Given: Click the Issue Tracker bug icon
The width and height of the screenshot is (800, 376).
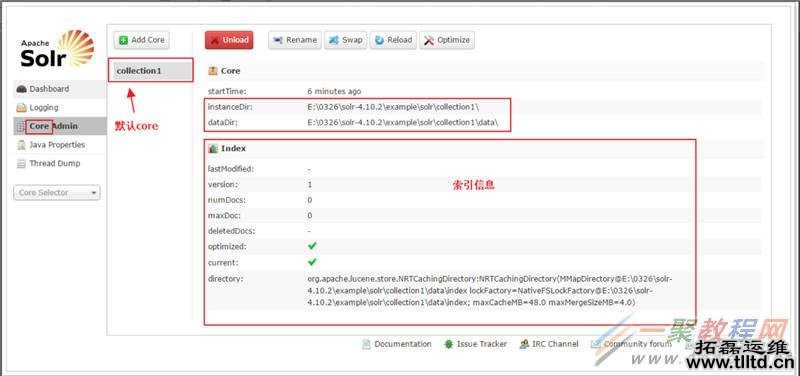Looking at the screenshot, I should pyautogui.click(x=448, y=344).
